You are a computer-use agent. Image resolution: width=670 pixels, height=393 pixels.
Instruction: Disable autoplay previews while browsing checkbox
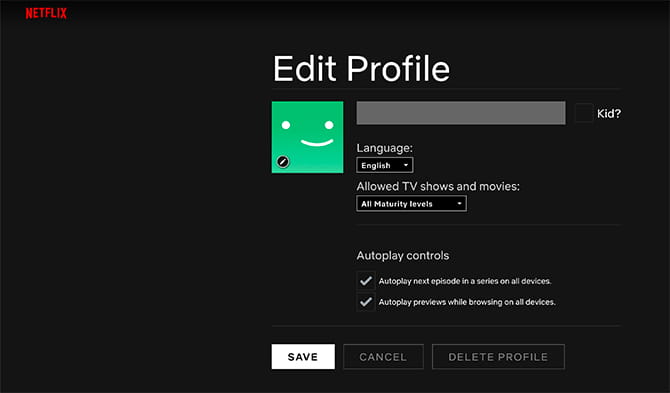(365, 302)
